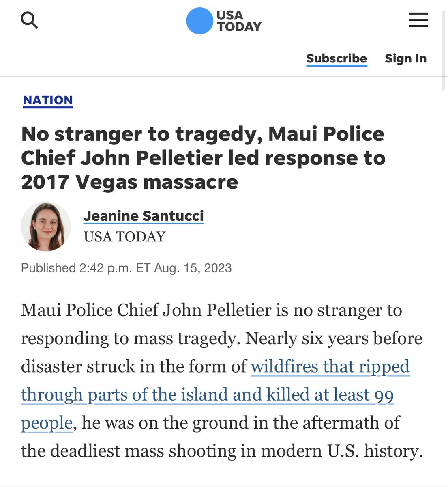Click Jeanine Santucci's author photo
Image resolution: width=448 pixels, height=487 pixels.
tap(46, 226)
